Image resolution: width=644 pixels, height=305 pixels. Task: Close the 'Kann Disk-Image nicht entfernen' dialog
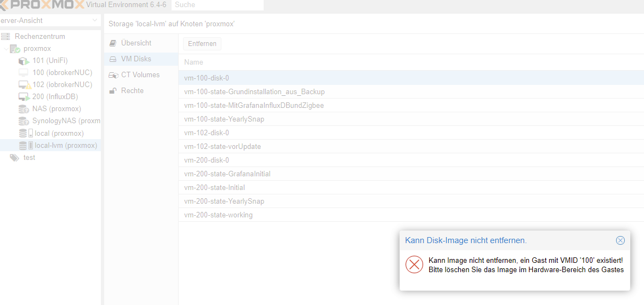tap(620, 240)
